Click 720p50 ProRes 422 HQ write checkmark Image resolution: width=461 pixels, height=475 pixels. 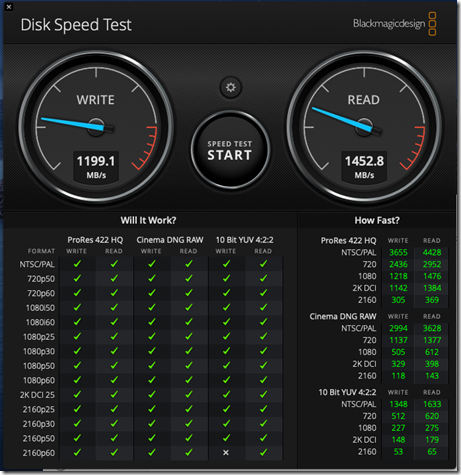pyautogui.click(x=77, y=278)
